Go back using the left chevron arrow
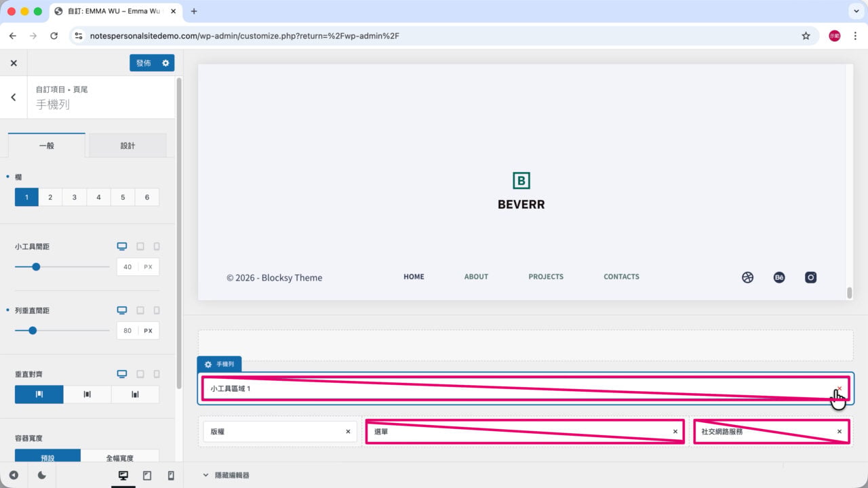This screenshot has height=488, width=868. (14, 98)
